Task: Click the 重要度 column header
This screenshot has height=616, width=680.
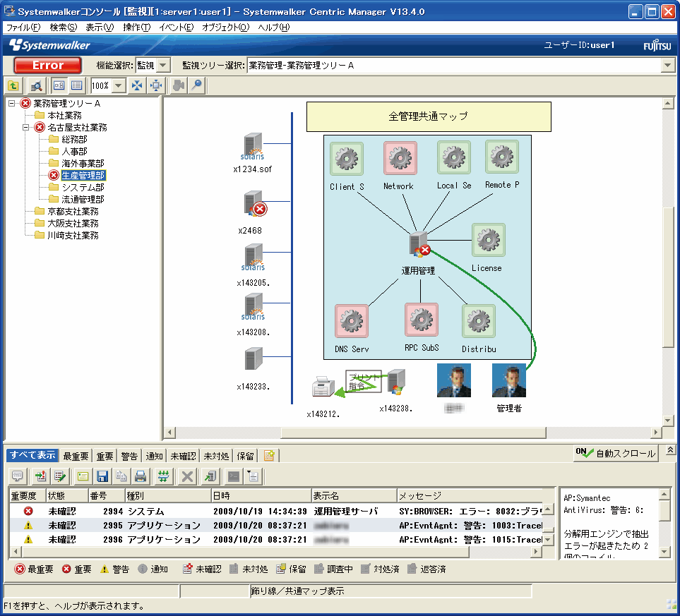Action: (x=26, y=495)
